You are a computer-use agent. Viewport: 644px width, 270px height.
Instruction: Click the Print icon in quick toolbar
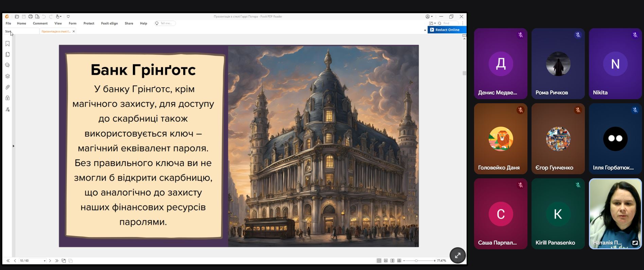(x=31, y=17)
